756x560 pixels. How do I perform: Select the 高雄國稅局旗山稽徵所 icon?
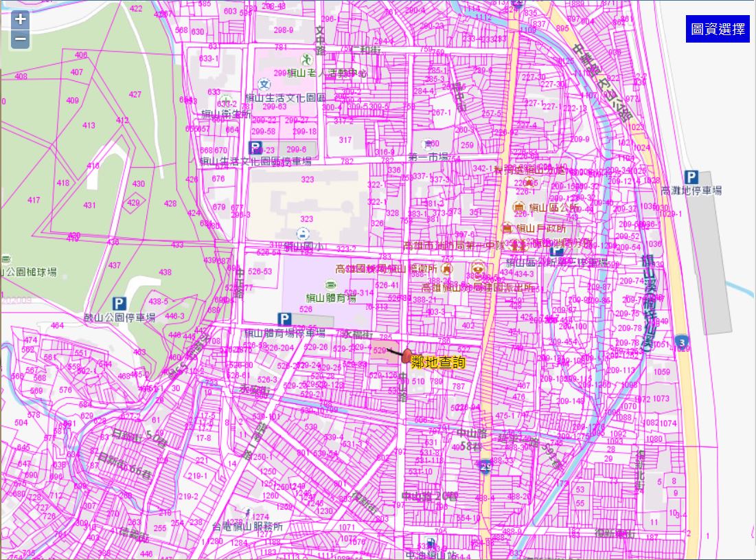click(x=446, y=269)
